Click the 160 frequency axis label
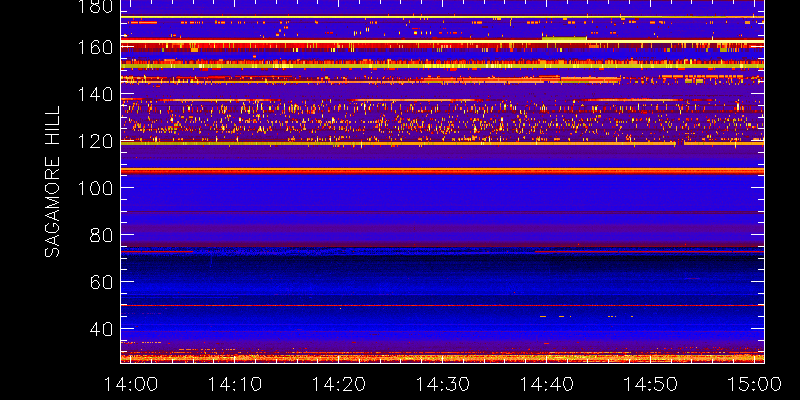This screenshot has height=400, width=800. tap(95, 47)
